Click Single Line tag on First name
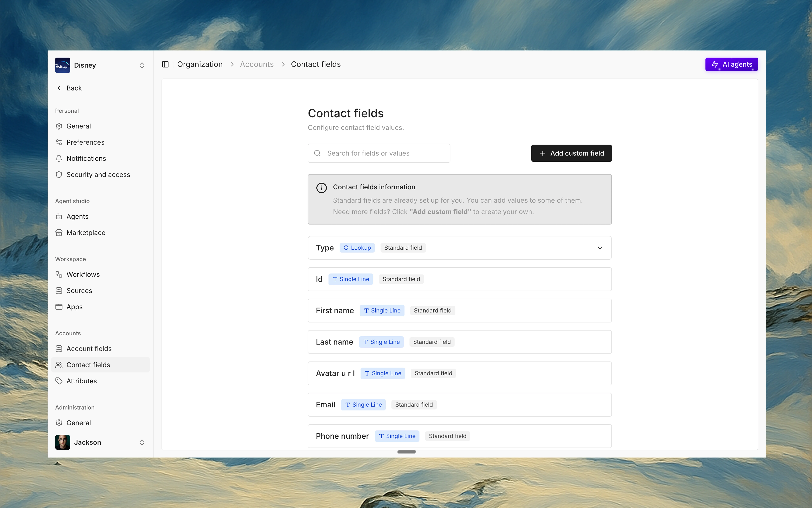The width and height of the screenshot is (812, 508). coord(382,310)
